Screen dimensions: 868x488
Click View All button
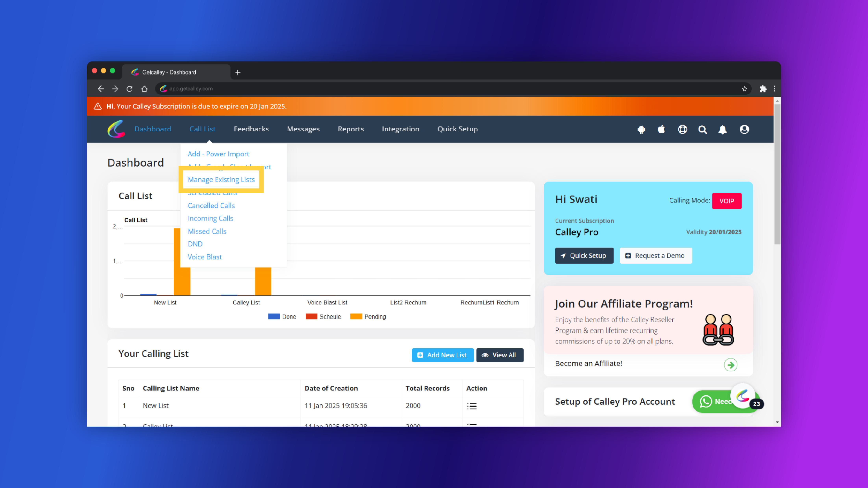click(500, 355)
